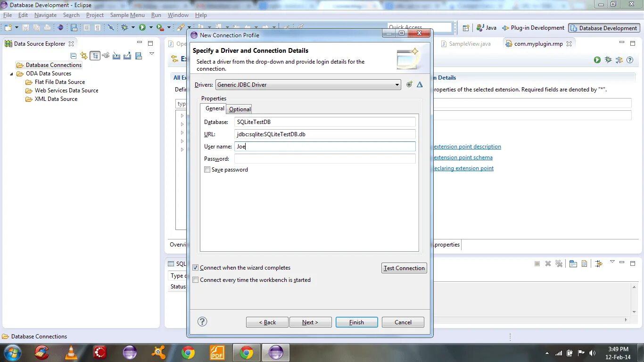Click Link with Editor arrows in Data Source Explorer

click(x=84, y=56)
